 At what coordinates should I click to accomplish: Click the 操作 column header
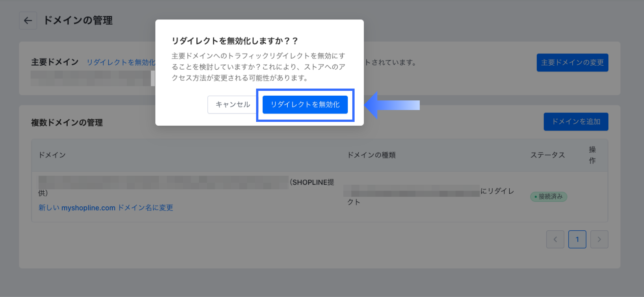pyautogui.click(x=592, y=155)
